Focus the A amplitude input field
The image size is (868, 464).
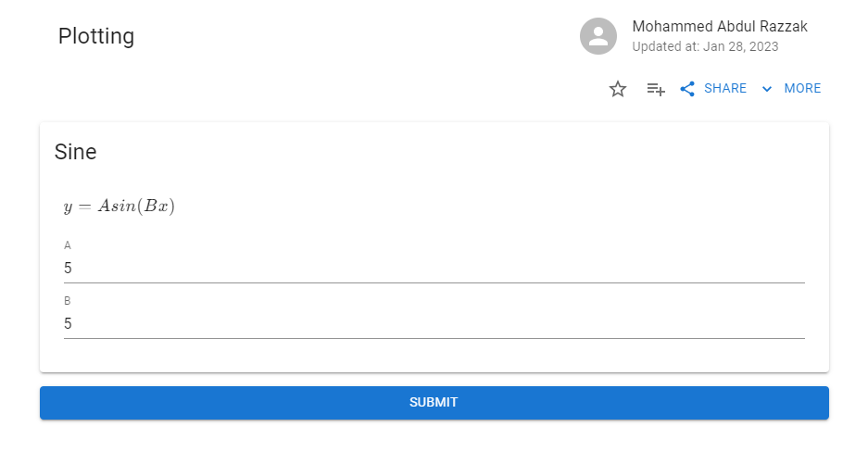(x=434, y=268)
